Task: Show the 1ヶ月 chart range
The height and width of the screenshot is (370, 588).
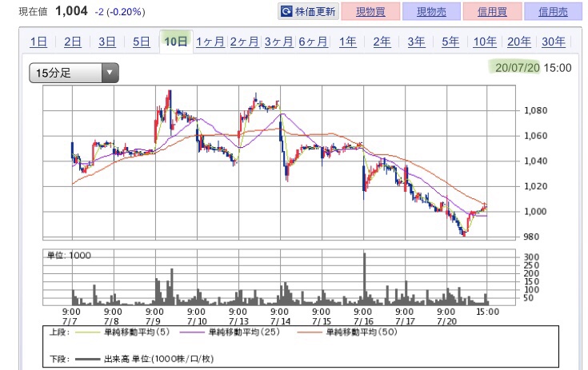Action: pos(210,42)
